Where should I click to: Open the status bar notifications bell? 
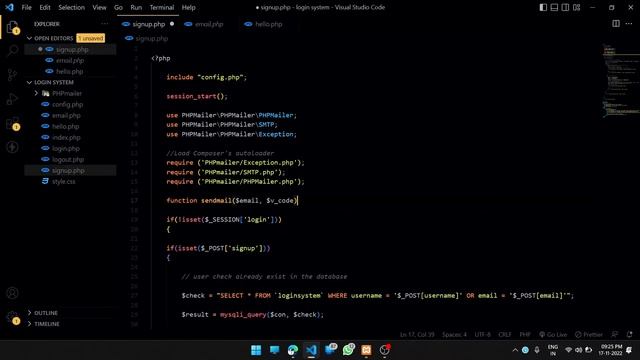(629, 334)
